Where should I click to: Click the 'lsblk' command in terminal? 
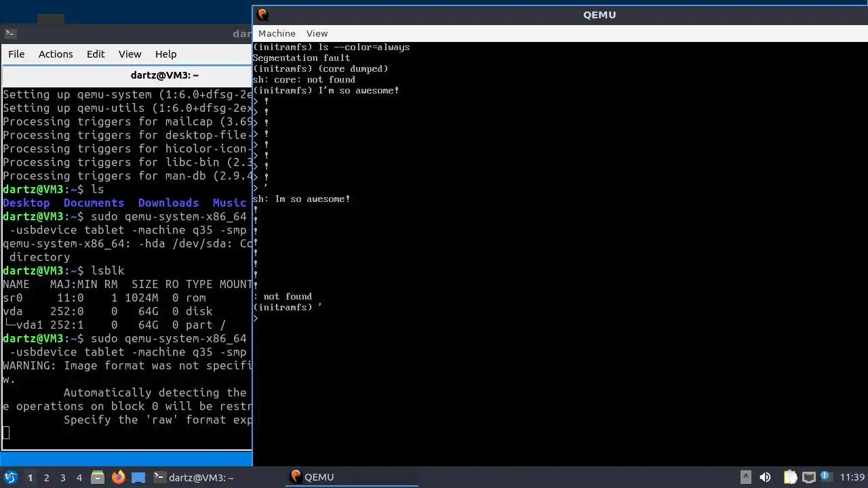107,270
